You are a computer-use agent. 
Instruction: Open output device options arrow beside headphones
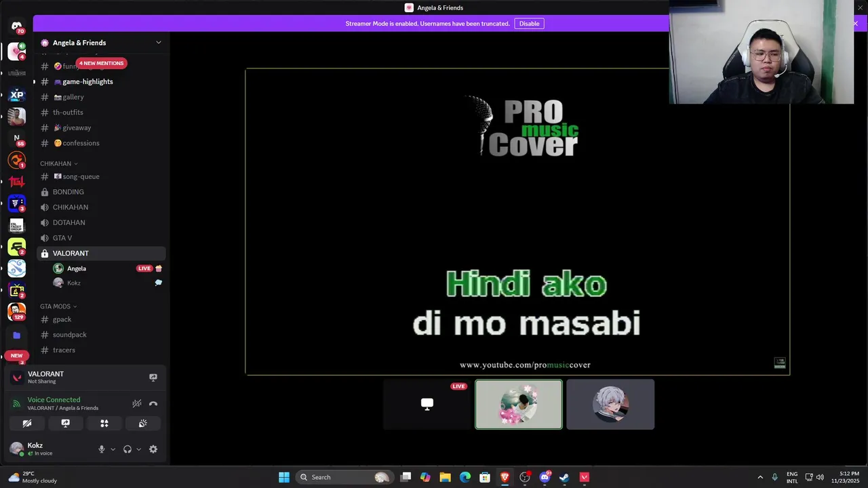[x=138, y=449]
